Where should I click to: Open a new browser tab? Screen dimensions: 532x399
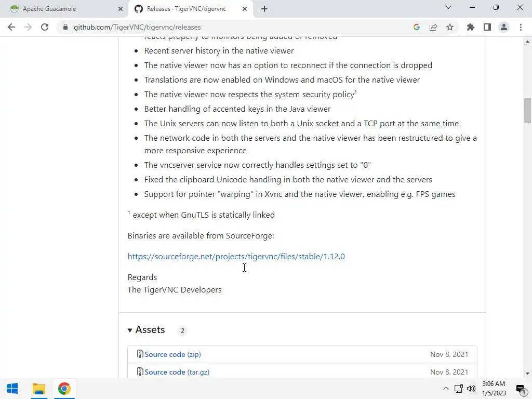pos(264,9)
